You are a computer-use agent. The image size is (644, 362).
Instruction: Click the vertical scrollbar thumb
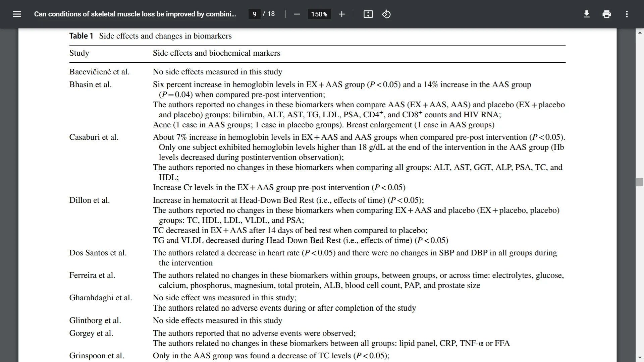coord(640,182)
